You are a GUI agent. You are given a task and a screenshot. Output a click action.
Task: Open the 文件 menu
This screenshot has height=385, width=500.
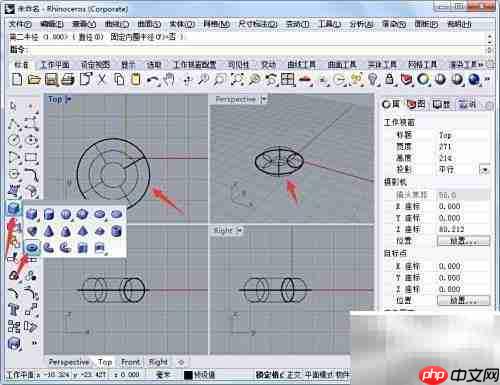tap(20, 24)
